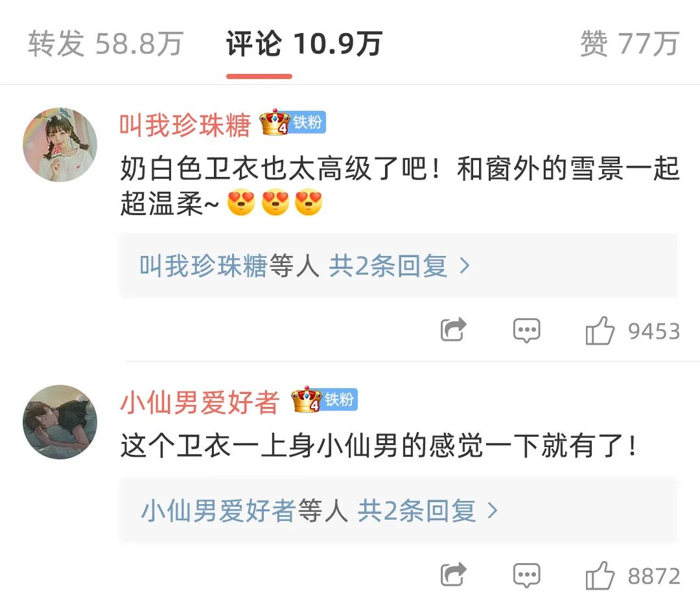Open the avatar of 小仙男爱好者
Screen dimensions: 700x600
click(x=60, y=422)
